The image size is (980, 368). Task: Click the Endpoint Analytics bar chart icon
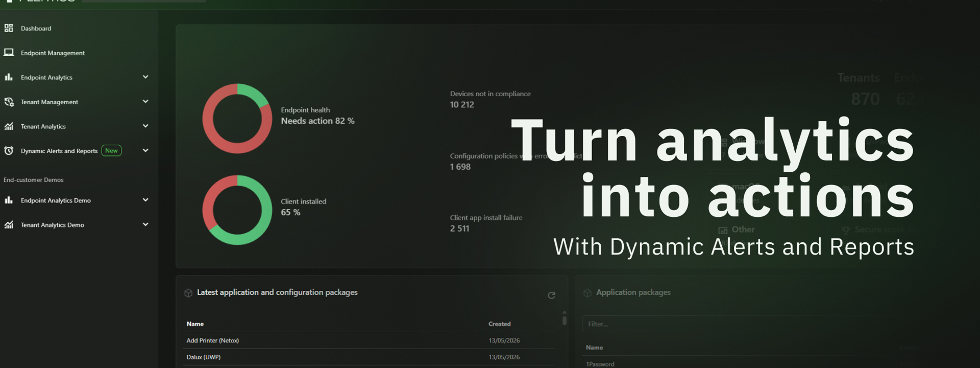coord(9,77)
